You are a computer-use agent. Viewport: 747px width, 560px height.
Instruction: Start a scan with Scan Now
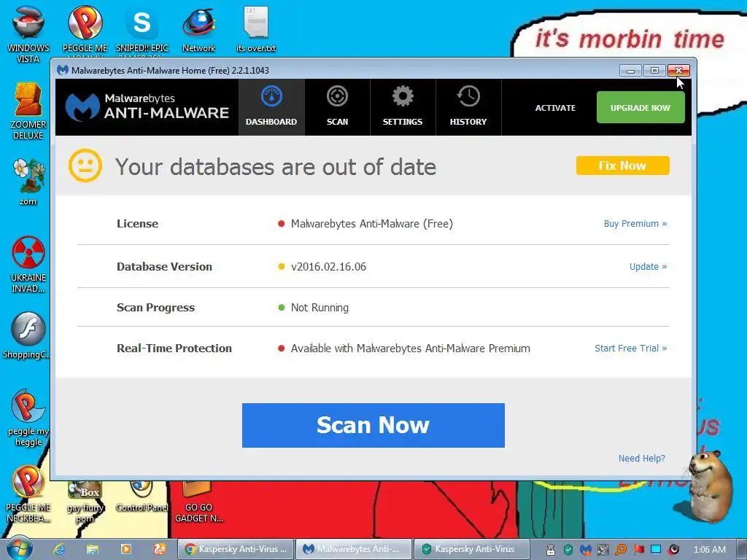(x=373, y=425)
